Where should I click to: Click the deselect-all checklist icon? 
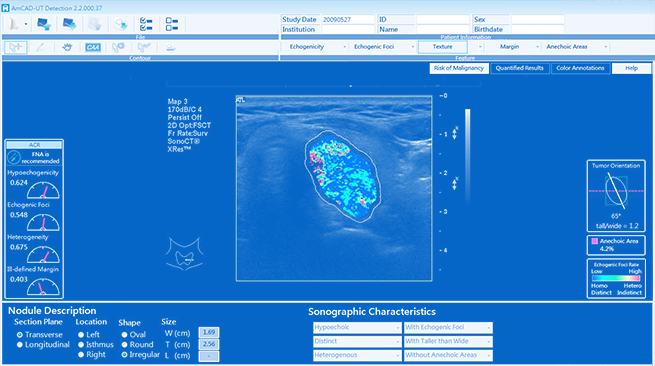(x=171, y=24)
